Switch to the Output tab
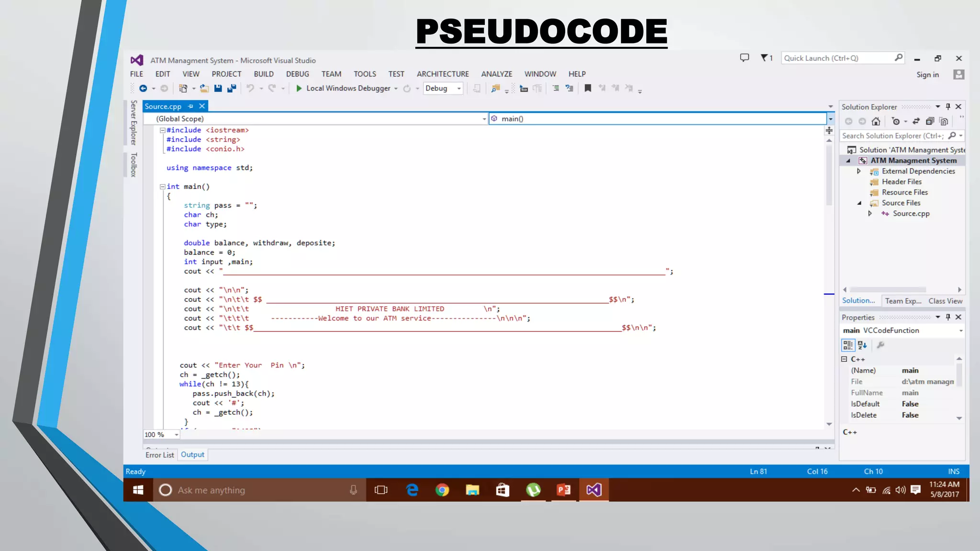The image size is (980, 551). point(192,455)
